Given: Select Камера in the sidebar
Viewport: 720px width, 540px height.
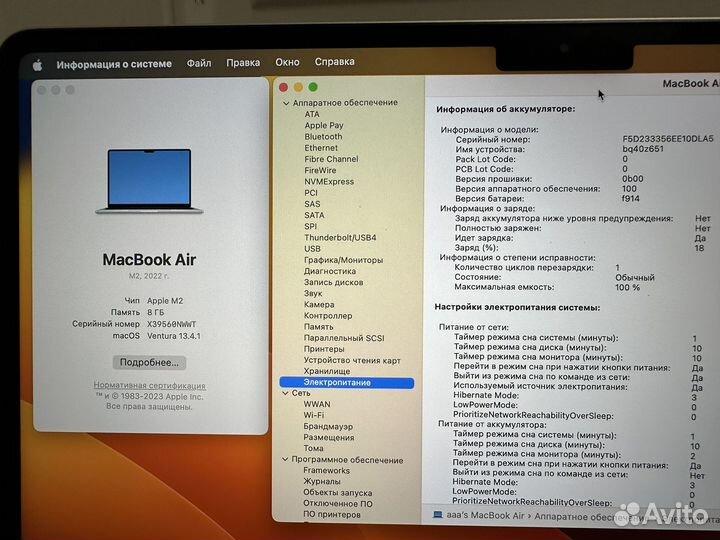Looking at the screenshot, I should tap(319, 304).
